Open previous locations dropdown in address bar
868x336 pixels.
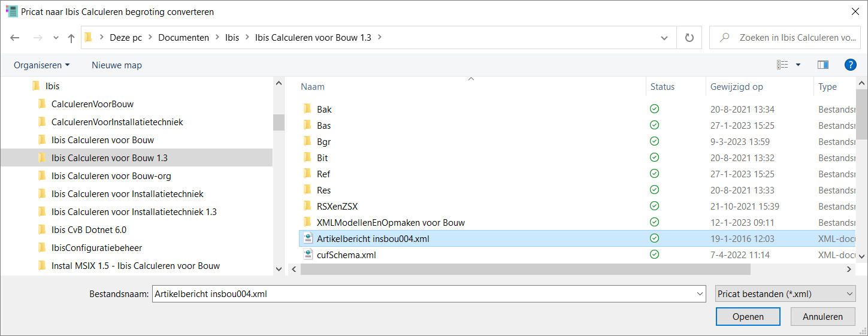(x=664, y=37)
